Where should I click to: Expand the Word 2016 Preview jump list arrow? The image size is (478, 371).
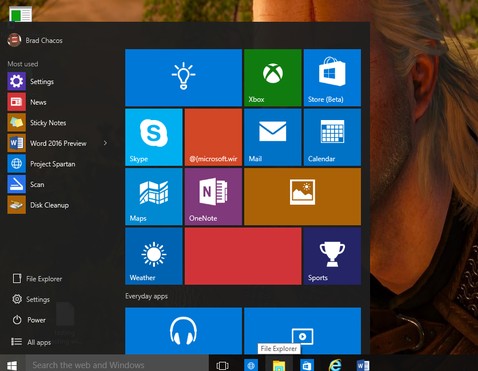click(105, 143)
